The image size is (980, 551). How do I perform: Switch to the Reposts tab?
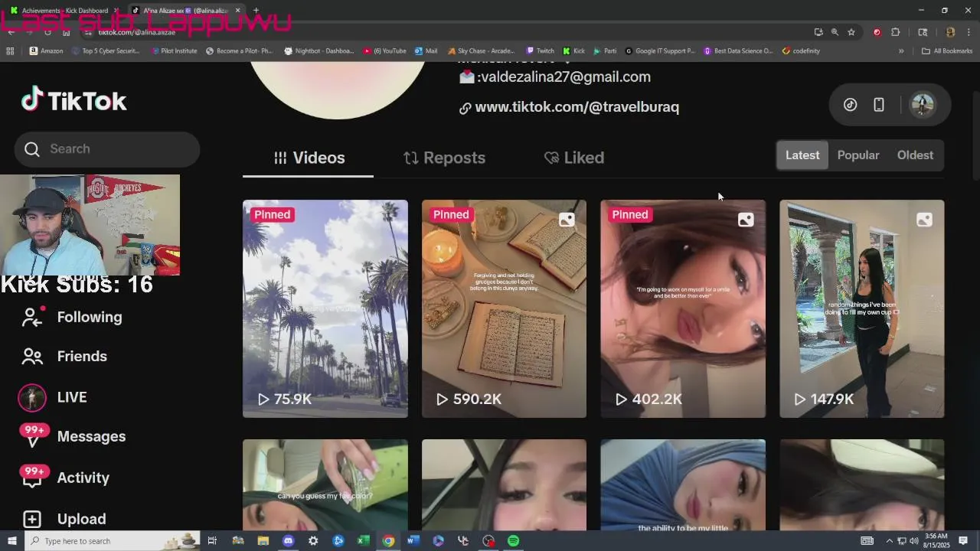click(444, 158)
